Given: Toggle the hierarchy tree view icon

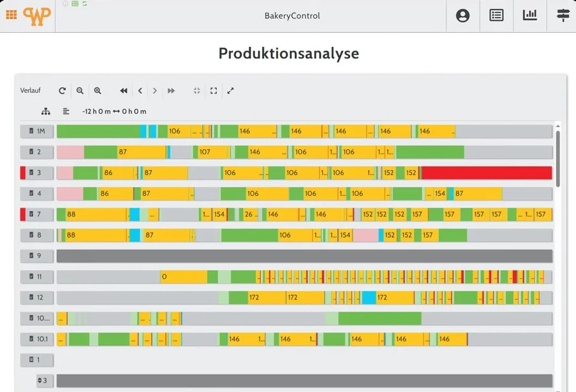Looking at the screenshot, I should (46, 111).
